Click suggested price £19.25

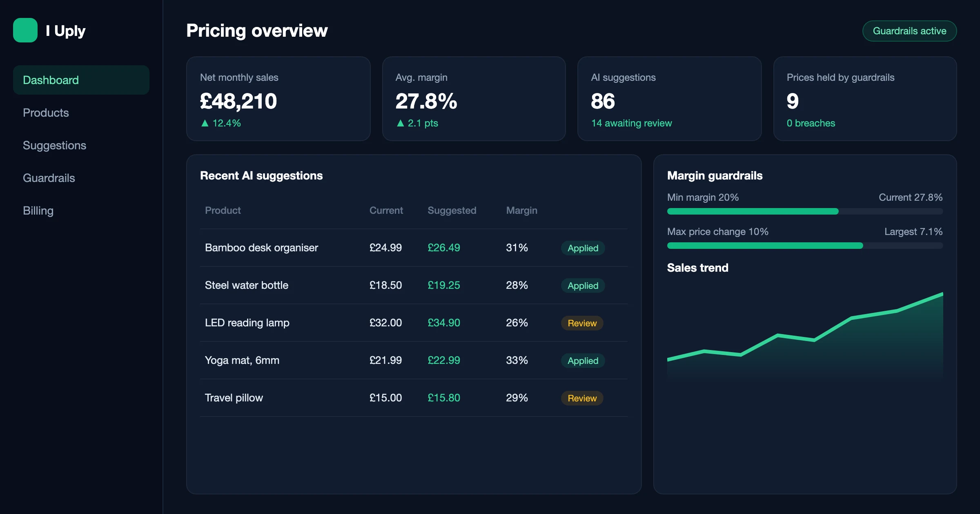443,285
